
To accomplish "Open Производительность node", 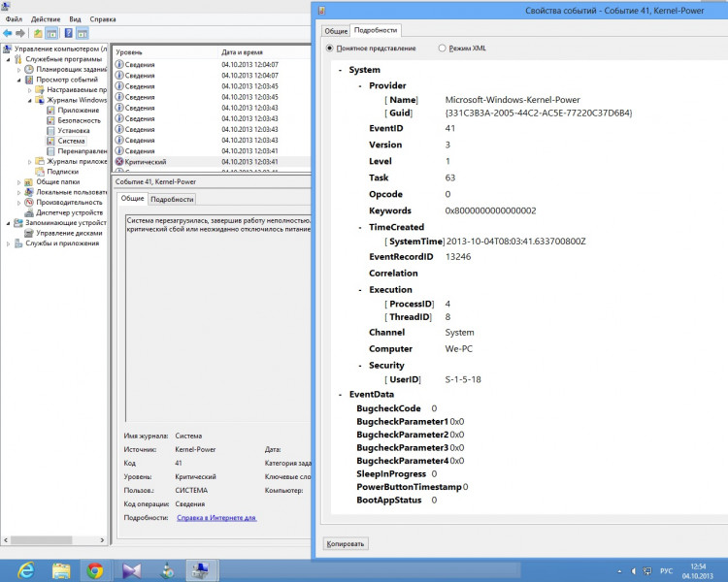I will 69,202.
